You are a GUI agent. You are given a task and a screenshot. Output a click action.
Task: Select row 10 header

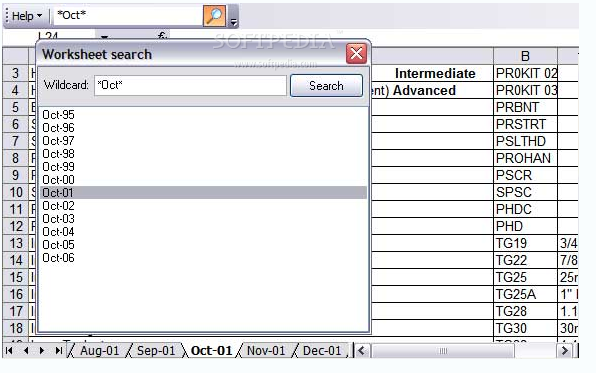[x=15, y=192]
